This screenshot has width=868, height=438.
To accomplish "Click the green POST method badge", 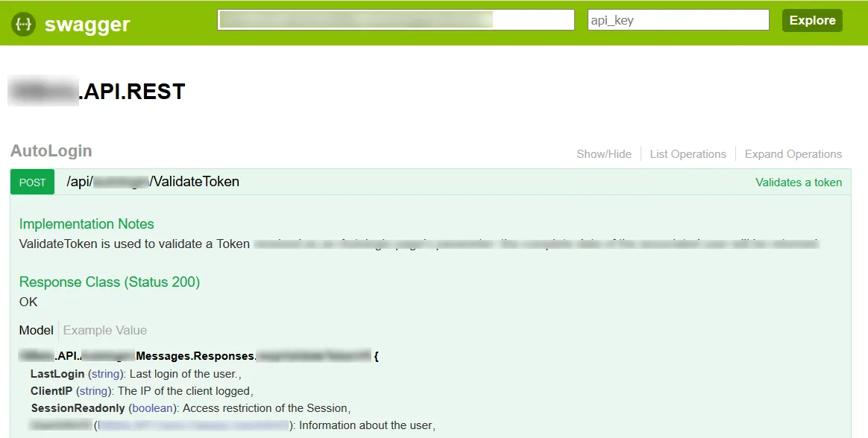I will pyautogui.click(x=33, y=182).
